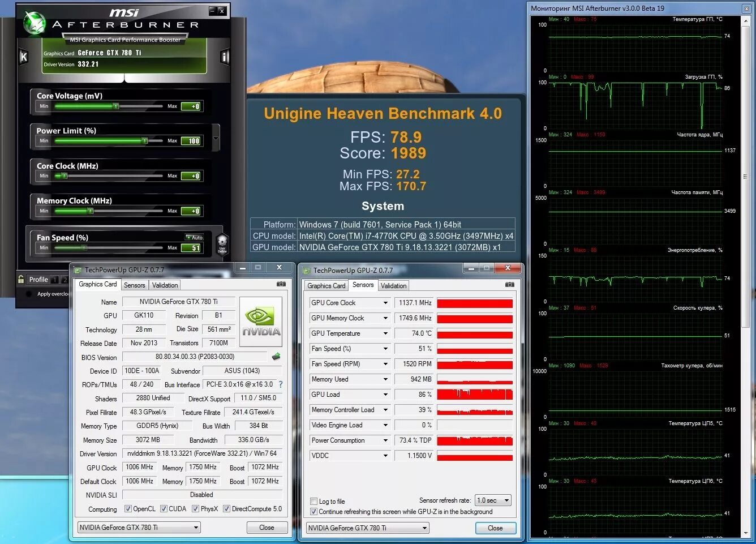Toggle the OpenCL checkbox
Image resolution: width=756 pixels, height=544 pixels.
[x=128, y=509]
